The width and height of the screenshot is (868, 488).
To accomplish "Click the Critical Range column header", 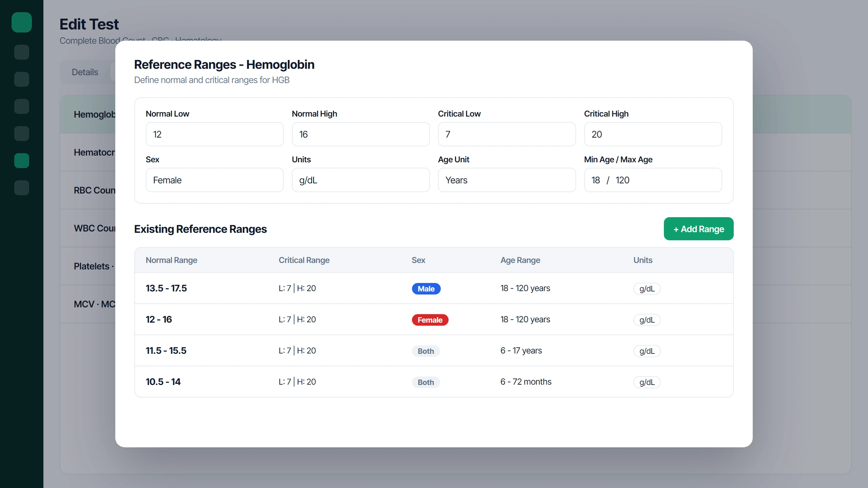I will (304, 260).
